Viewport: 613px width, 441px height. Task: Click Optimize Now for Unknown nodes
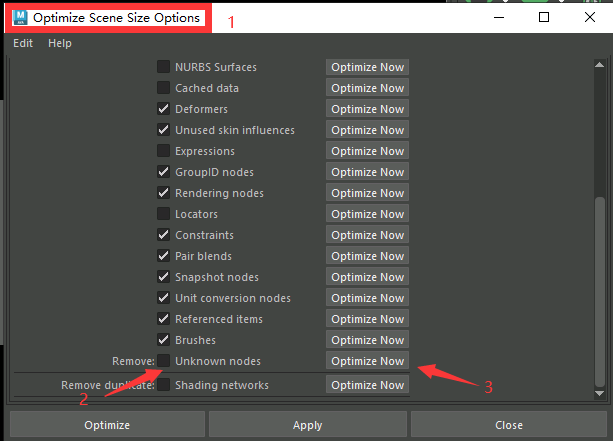[x=367, y=361]
